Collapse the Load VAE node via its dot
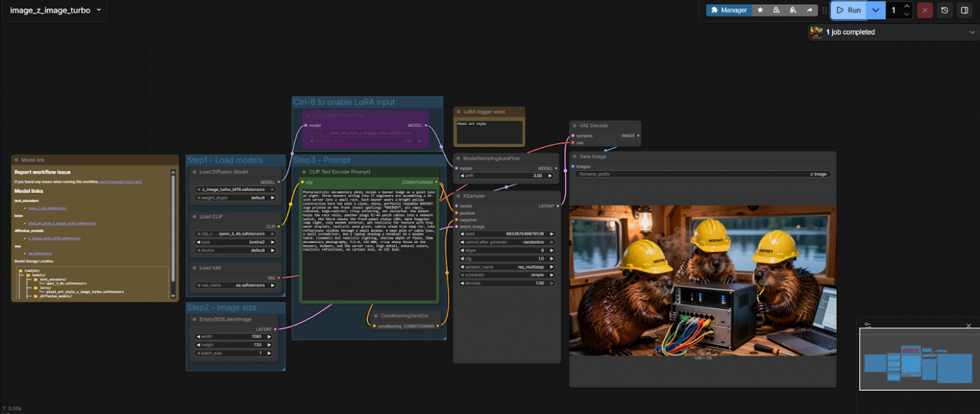This screenshot has width=980, height=414. coord(195,268)
